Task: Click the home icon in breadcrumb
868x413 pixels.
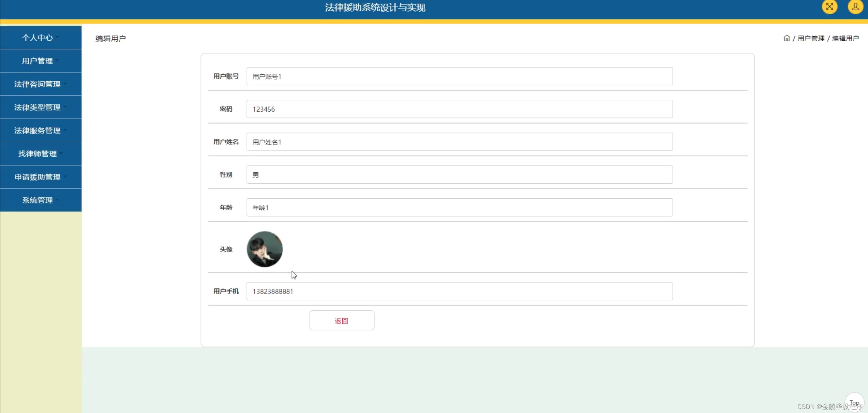Action: coord(787,38)
